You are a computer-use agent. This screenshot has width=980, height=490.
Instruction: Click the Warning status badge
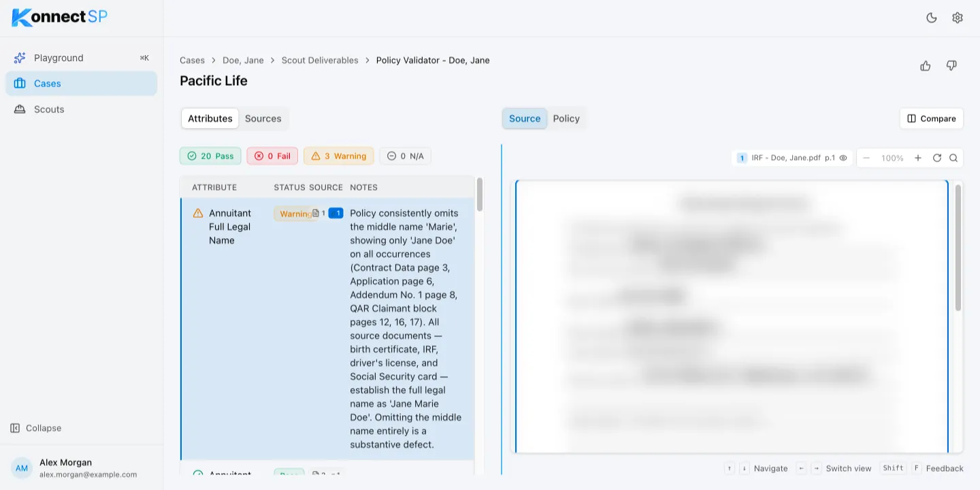pos(295,214)
